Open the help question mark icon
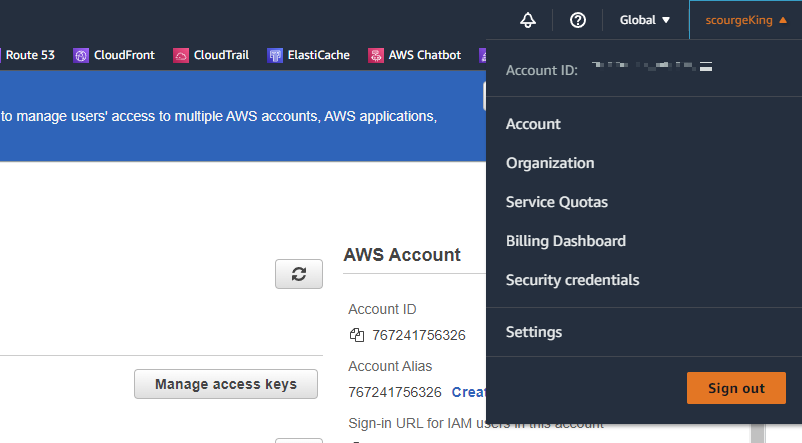This screenshot has width=802, height=443. pyautogui.click(x=577, y=20)
